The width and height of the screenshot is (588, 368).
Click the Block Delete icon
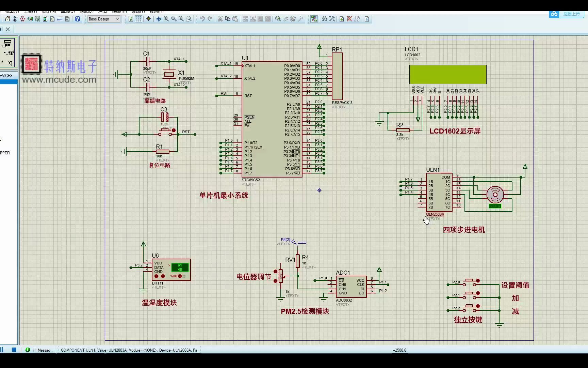click(x=268, y=19)
